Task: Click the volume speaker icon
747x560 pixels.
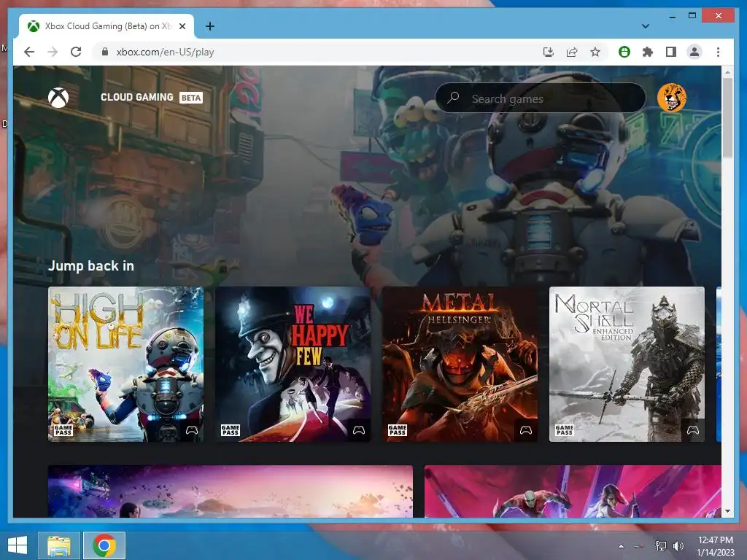Action: click(x=678, y=546)
